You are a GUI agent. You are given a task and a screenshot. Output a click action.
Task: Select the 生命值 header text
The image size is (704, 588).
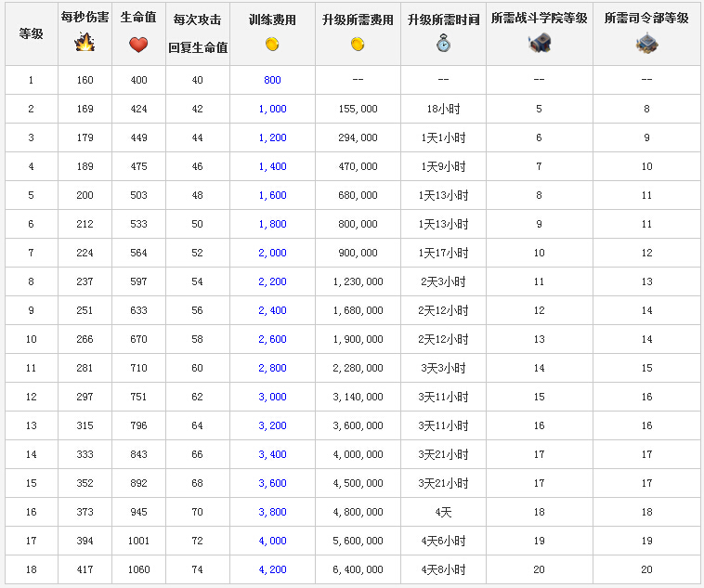(138, 17)
